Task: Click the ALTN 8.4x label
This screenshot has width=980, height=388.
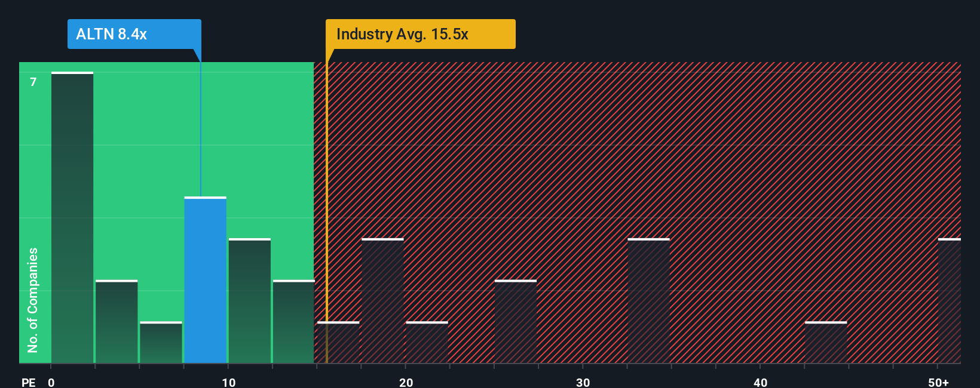Action: point(134,34)
